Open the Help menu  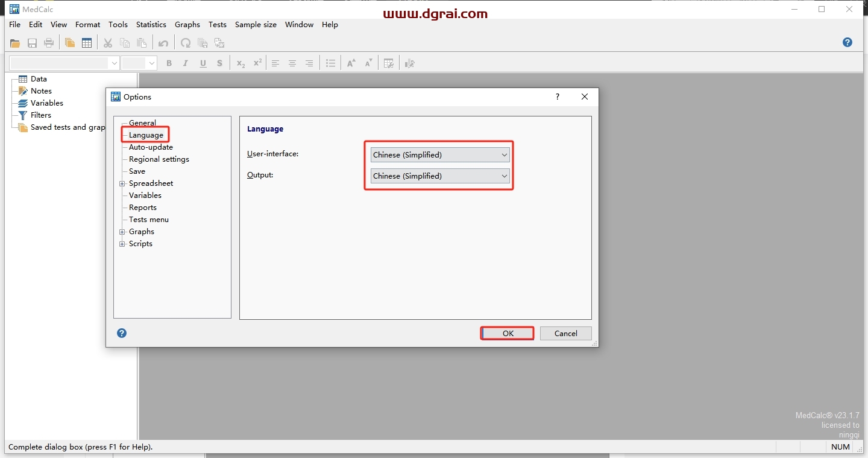tap(330, 25)
